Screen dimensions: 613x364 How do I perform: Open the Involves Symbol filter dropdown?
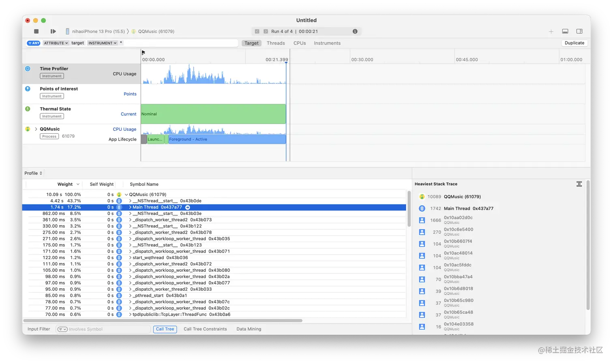[x=62, y=329]
